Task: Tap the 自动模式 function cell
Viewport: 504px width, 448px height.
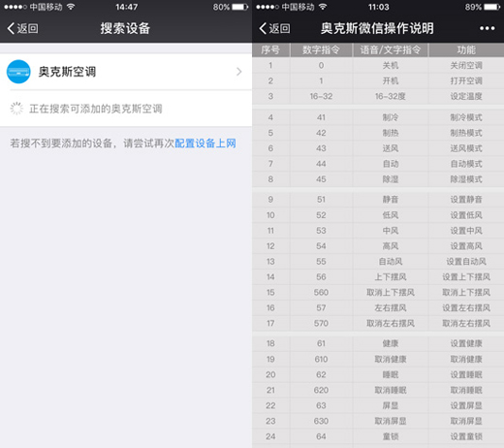Action: coord(466,164)
